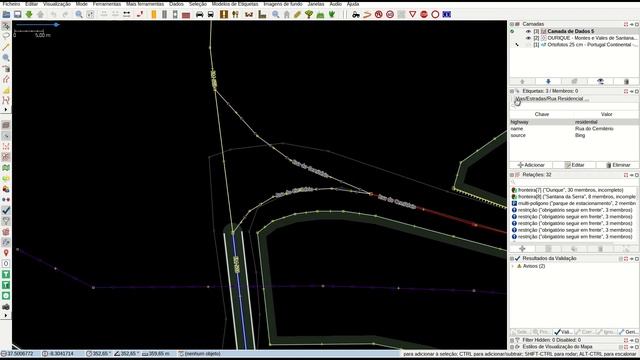Expand the Avisos (2) tree node
This screenshot has width=640, height=360.
click(513, 266)
